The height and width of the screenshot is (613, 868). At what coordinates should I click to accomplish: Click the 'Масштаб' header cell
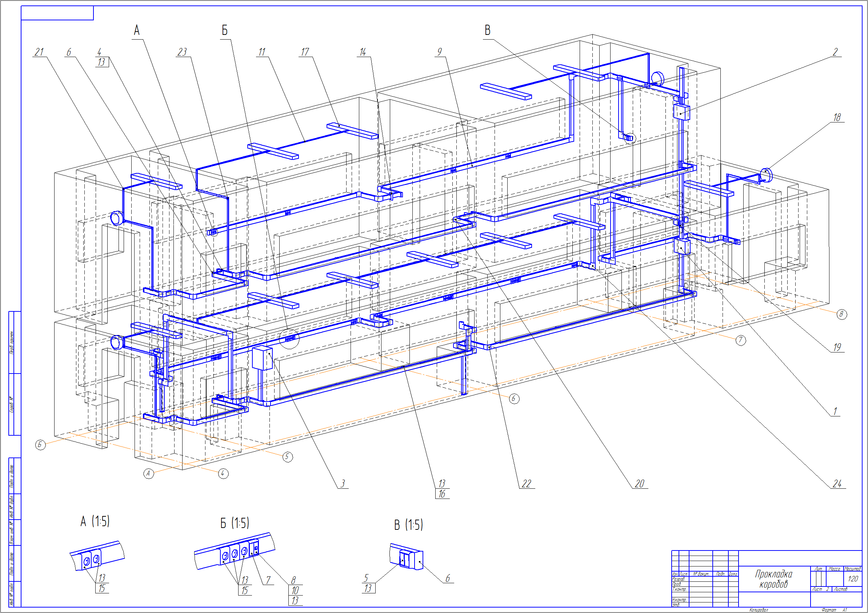coord(852,569)
